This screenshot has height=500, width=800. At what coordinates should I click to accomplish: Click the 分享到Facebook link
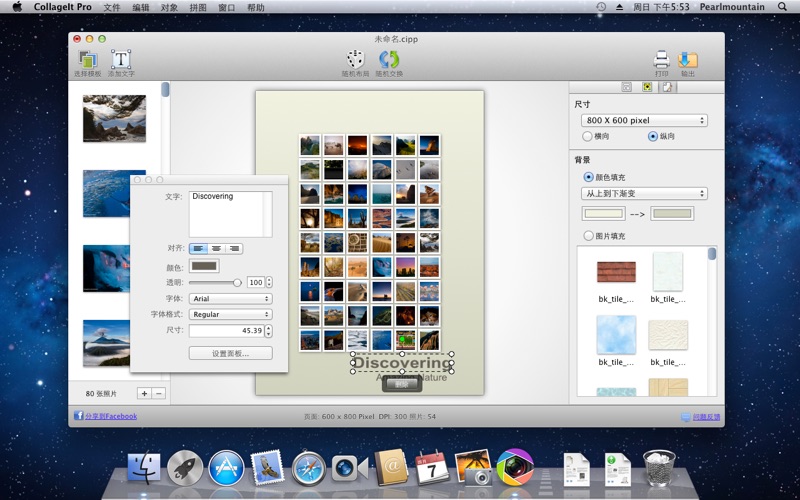coord(110,416)
